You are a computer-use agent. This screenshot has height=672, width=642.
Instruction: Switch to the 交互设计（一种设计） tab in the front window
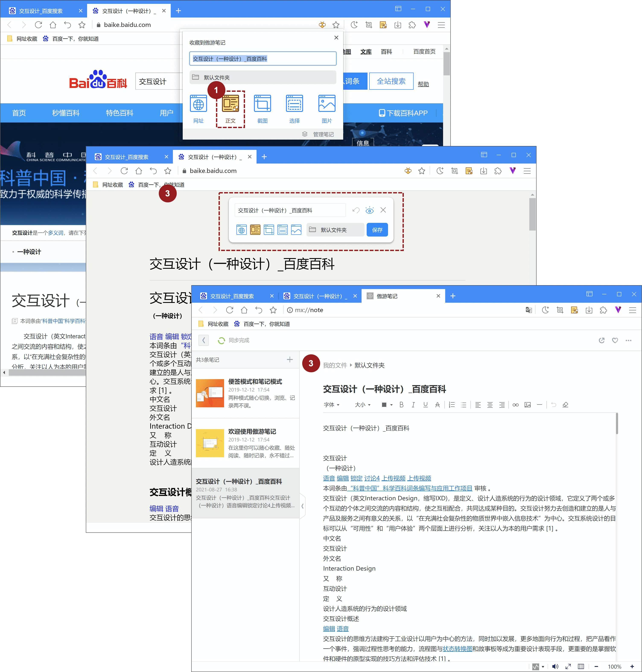coord(320,296)
